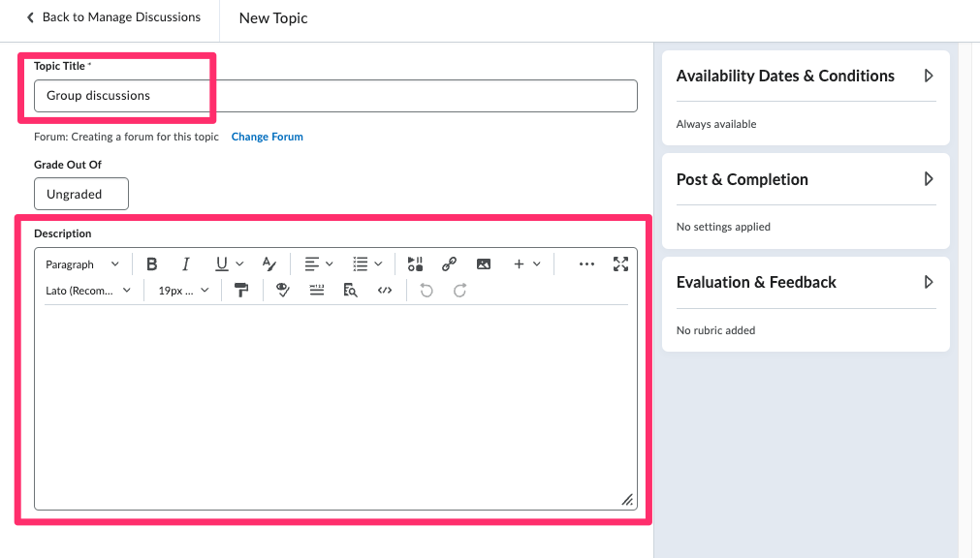This screenshot has width=980, height=558.
Task: Expand the Evaluation & Feedback section
Action: click(x=928, y=283)
